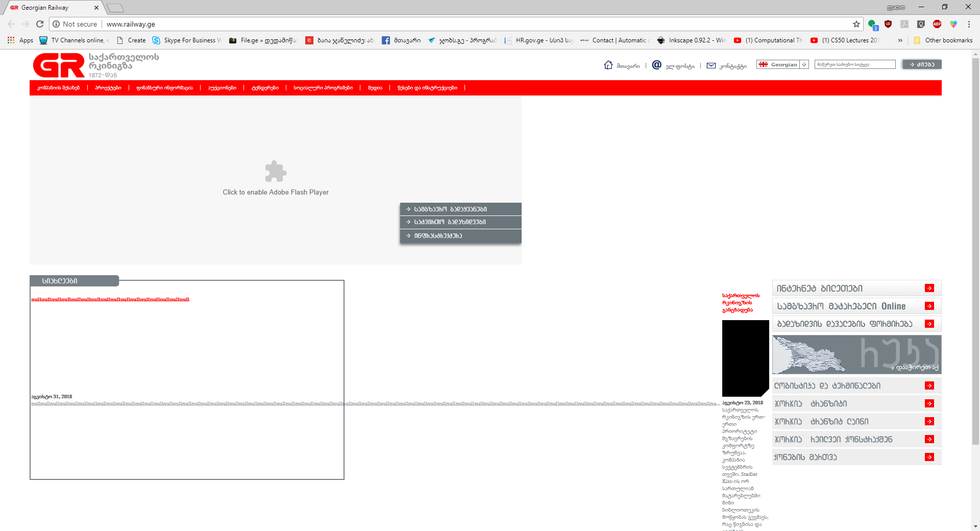Click the uBlock shield extension icon
Image resolution: width=980 pixels, height=531 pixels.
point(888,23)
